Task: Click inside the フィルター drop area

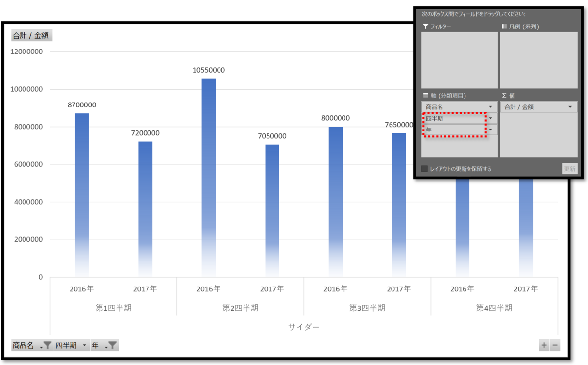Action: pos(459,60)
